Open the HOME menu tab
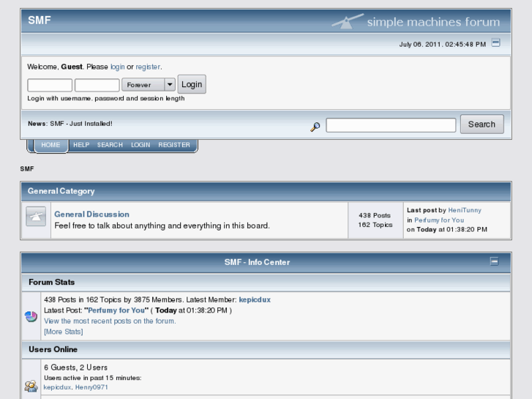532x399 pixels. (50, 145)
